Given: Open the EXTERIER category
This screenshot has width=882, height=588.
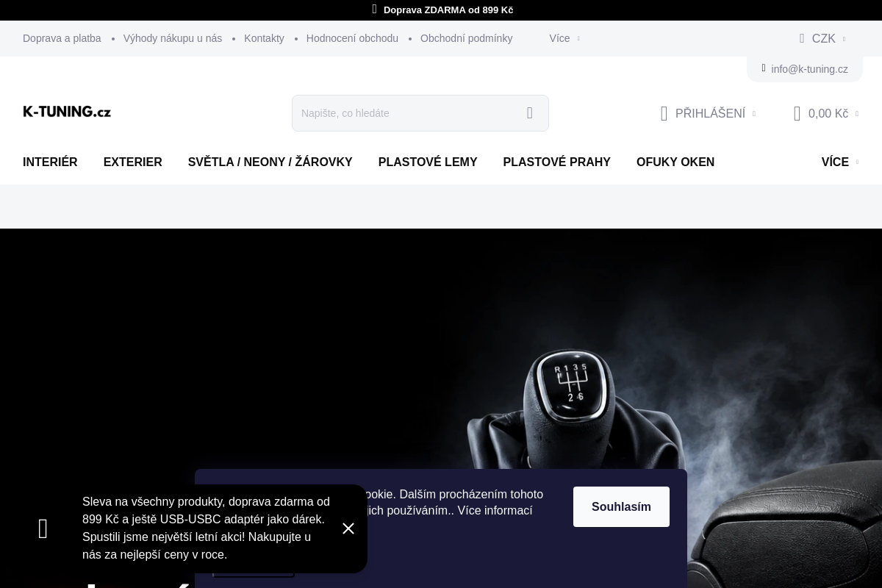Looking at the screenshot, I should pyautogui.click(x=133, y=162).
